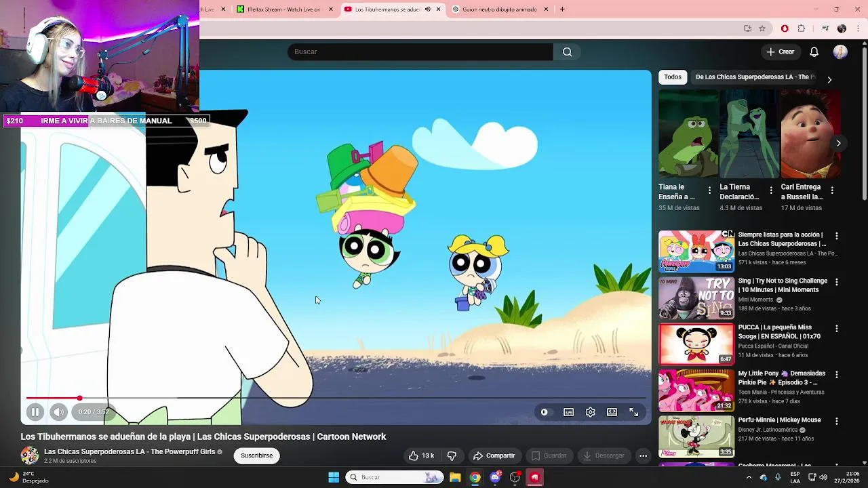The height and width of the screenshot is (488, 868).
Task: Click the YouTube Buscar search field
Action: click(x=420, y=52)
